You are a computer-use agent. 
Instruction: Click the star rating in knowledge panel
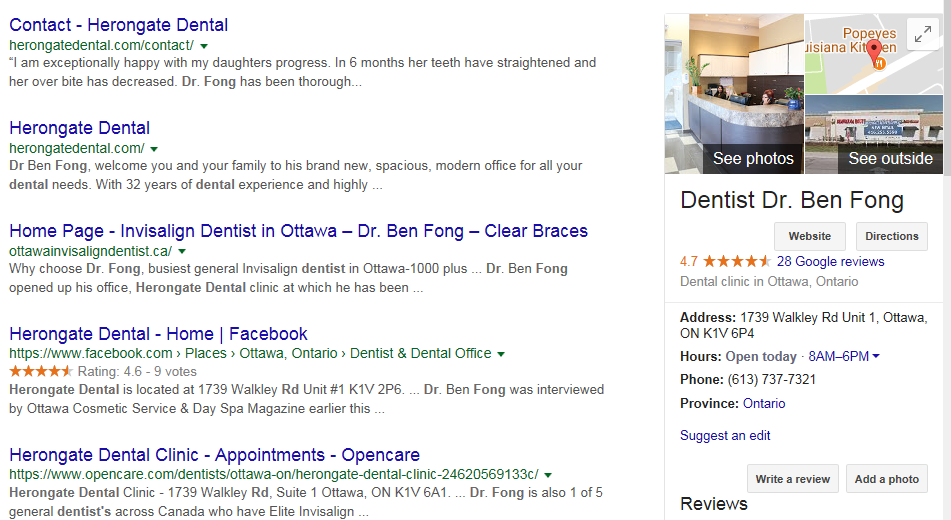pyautogui.click(x=737, y=262)
